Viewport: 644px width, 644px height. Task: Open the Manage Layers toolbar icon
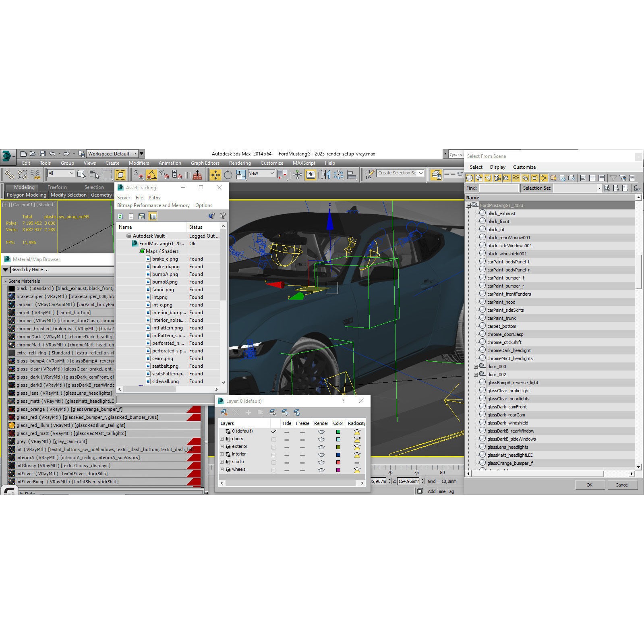pyautogui.click(x=436, y=174)
